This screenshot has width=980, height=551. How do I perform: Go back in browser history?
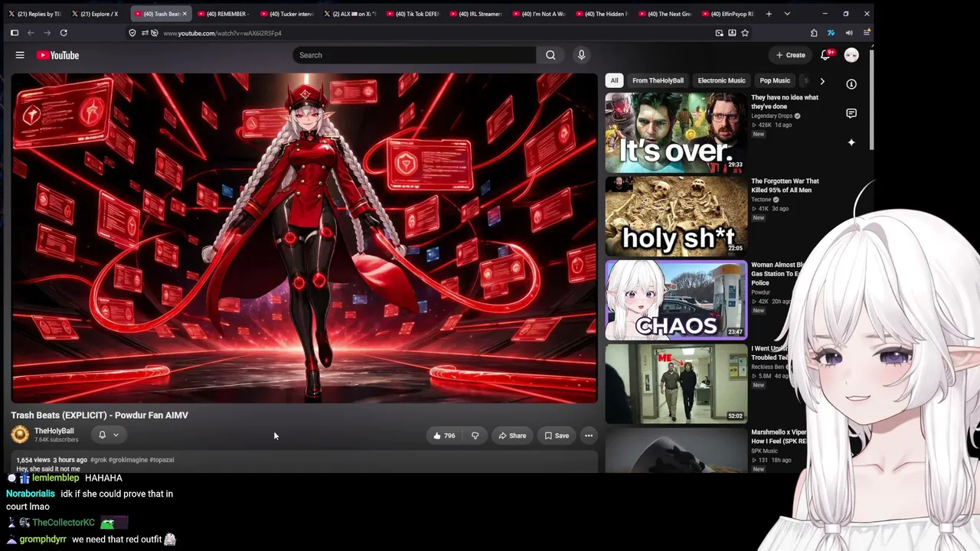31,33
